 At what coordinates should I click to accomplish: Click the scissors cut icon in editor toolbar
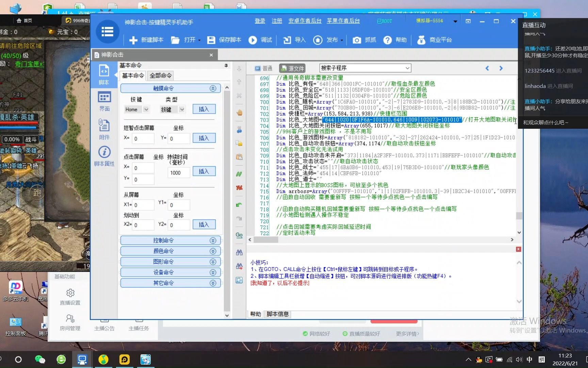pos(239,129)
